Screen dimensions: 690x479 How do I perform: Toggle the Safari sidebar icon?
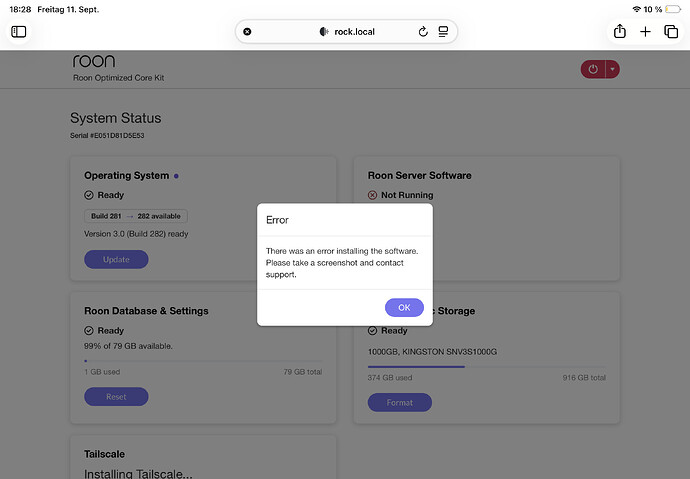point(18,32)
